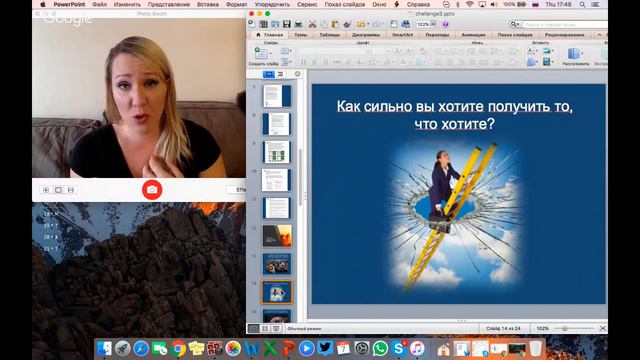Open the New Slide dropdown arrow
Screen dimensions: 640x360
click(270, 53)
